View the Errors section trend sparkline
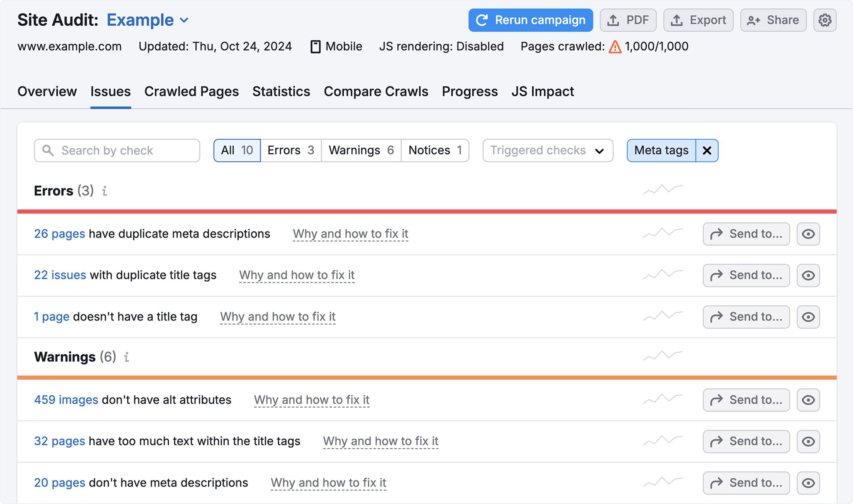The height and width of the screenshot is (504, 853). 663,189
